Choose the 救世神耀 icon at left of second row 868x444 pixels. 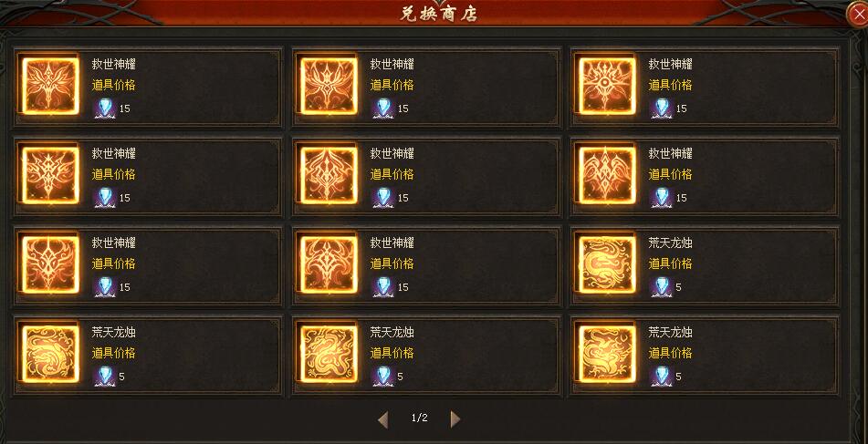50,175
